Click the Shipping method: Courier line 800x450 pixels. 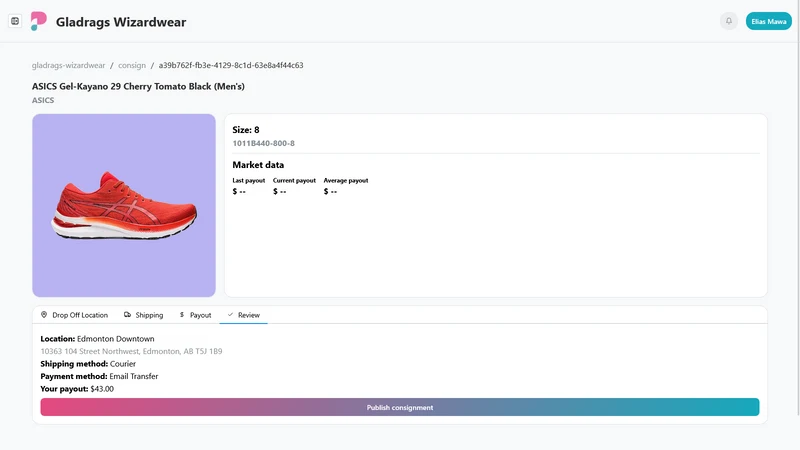(88, 364)
